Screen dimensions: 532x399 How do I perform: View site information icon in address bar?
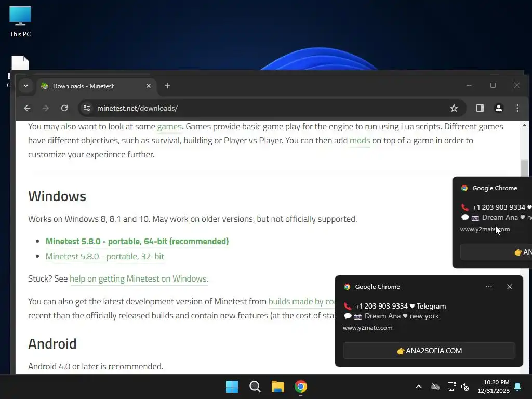[87, 108]
